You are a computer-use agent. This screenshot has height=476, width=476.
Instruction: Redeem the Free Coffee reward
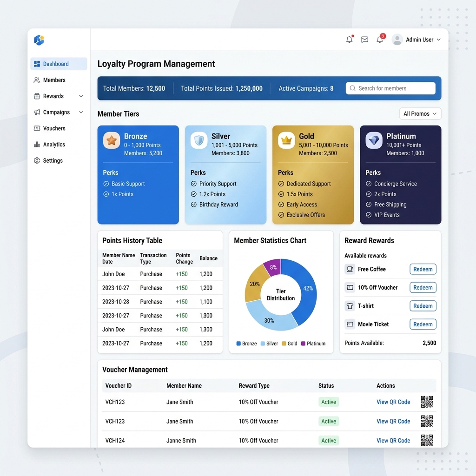[423, 269]
